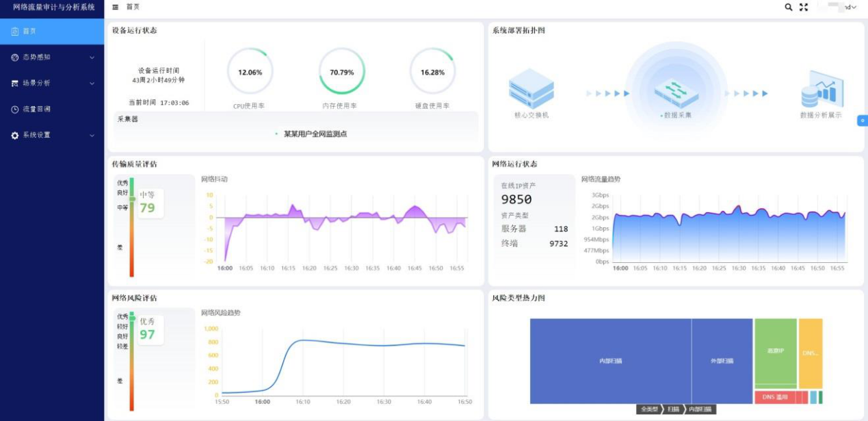The width and height of the screenshot is (868, 421).
Task: Click the green 恶意IP heatmap block
Action: [x=776, y=352]
